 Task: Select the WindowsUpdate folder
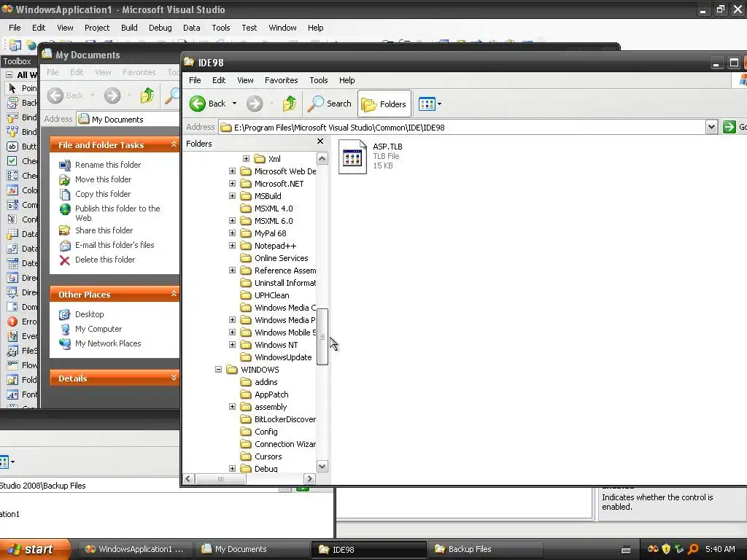pos(276,357)
